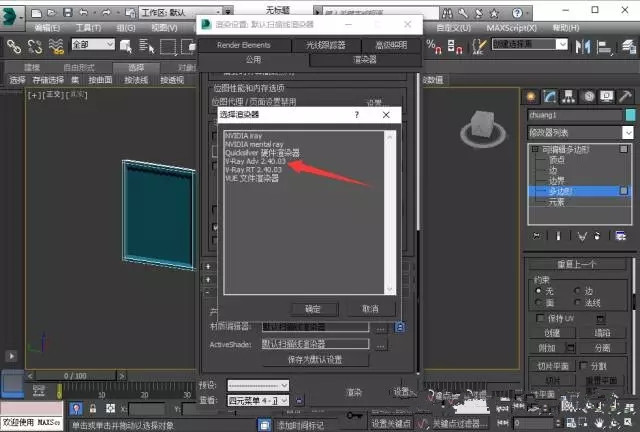Open the 查看 四元菜单 dropdown in render setup
Screen dimensions: 640x432
258,401
